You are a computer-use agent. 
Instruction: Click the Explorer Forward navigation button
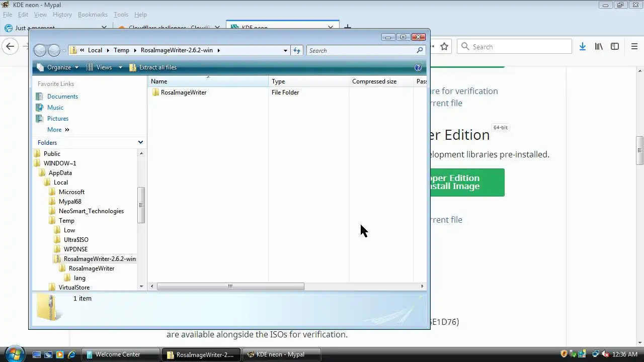point(53,50)
